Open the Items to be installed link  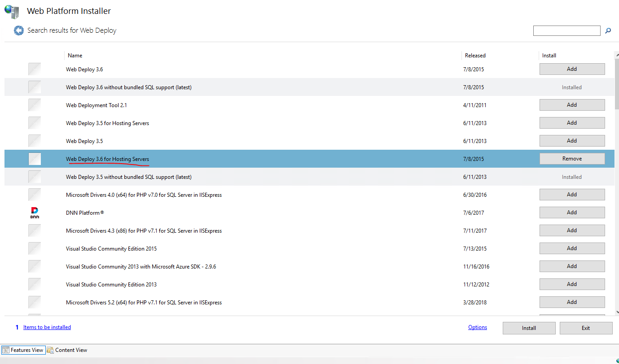47,327
